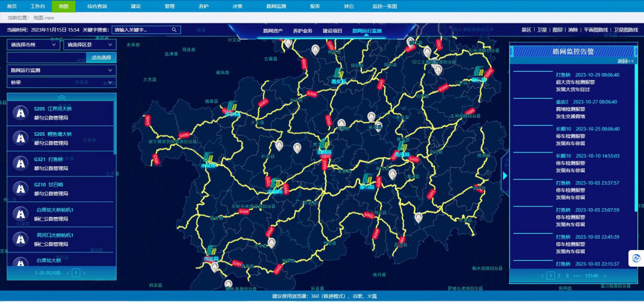Viewport: 644px width, 302px height.
Task: Switch to the 建设项目 map tab
Action: pos(332,31)
